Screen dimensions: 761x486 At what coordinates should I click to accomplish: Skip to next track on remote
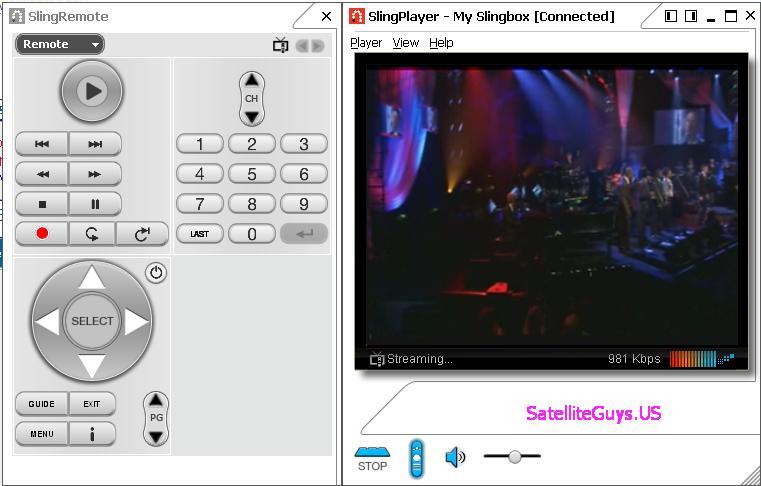click(95, 144)
